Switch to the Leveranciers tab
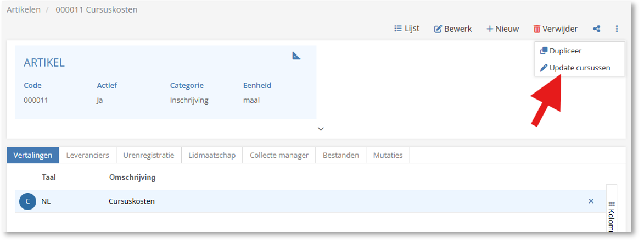Image resolution: width=644 pixels, height=242 pixels. (x=87, y=155)
